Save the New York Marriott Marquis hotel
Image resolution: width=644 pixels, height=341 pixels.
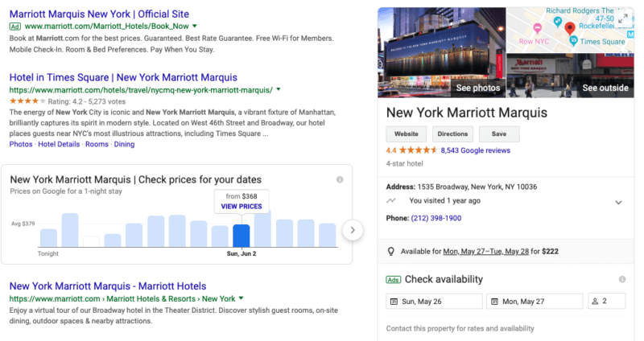tap(498, 134)
